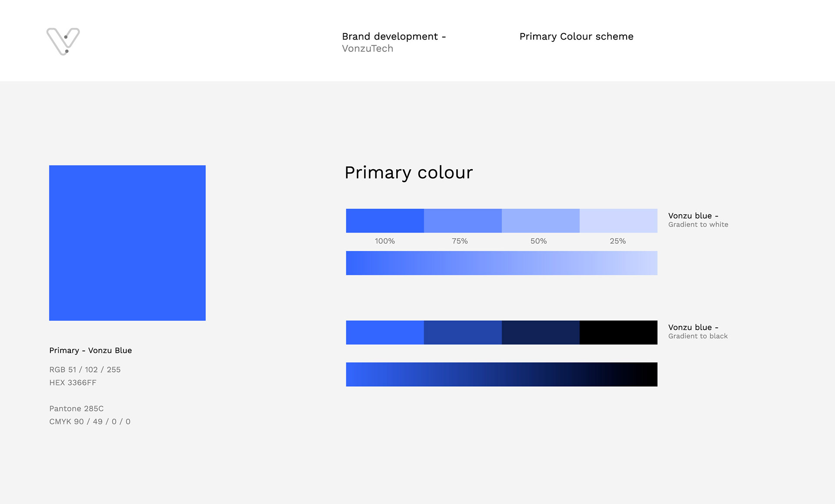Click the "Gradient to white" caption
This screenshot has height=504, width=835.
pos(698,225)
